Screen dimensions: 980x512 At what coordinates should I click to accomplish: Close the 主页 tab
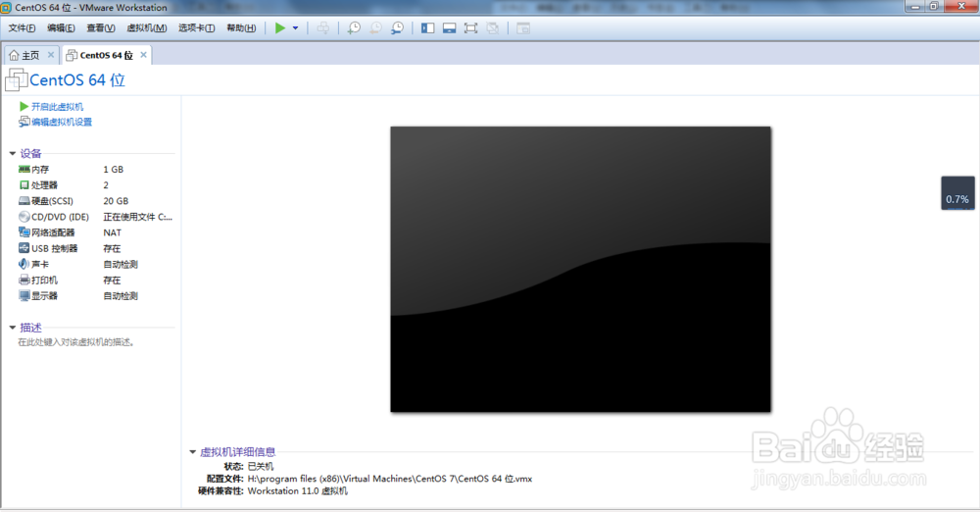[x=51, y=55]
